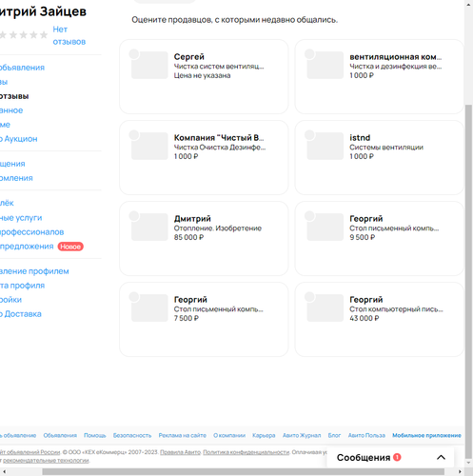The height and width of the screenshot is (476, 473).
Task: Click "Стол компьютерный пись..." description
Action: click(396, 309)
